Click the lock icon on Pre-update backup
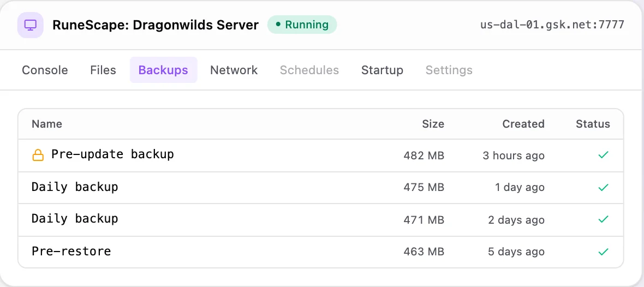This screenshot has width=644, height=287. [38, 155]
